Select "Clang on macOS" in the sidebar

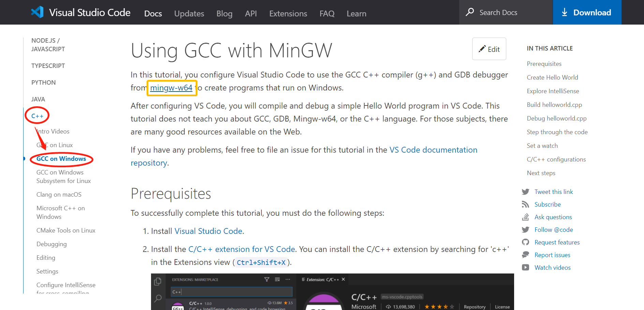click(59, 194)
